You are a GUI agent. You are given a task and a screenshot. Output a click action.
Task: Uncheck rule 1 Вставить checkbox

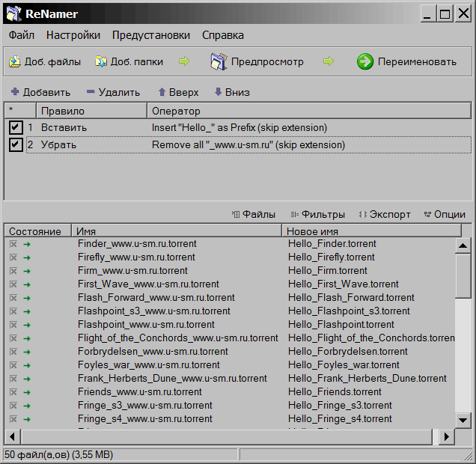tap(16, 128)
